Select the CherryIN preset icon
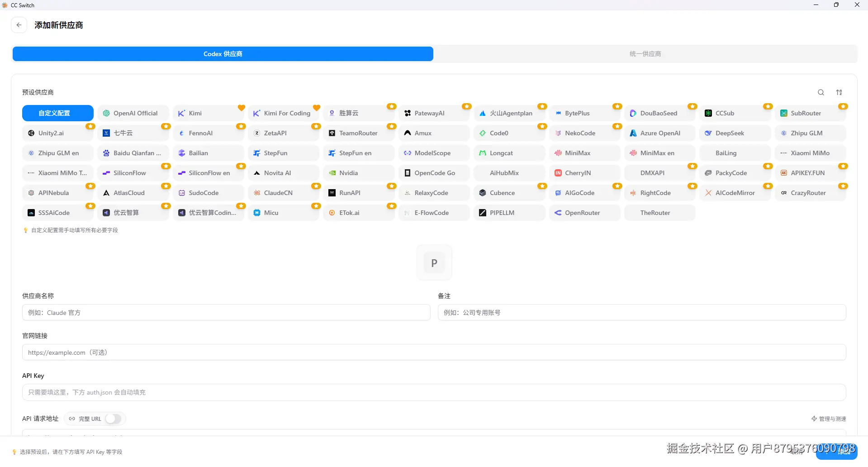The width and height of the screenshot is (868, 467). (558, 173)
